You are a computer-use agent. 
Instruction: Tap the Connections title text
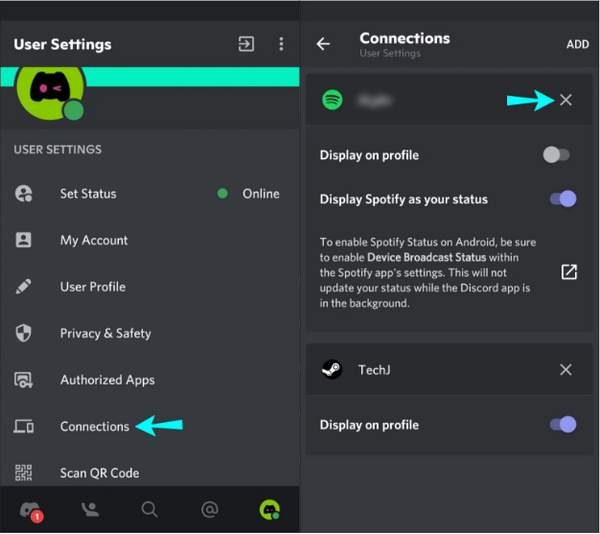click(x=404, y=38)
